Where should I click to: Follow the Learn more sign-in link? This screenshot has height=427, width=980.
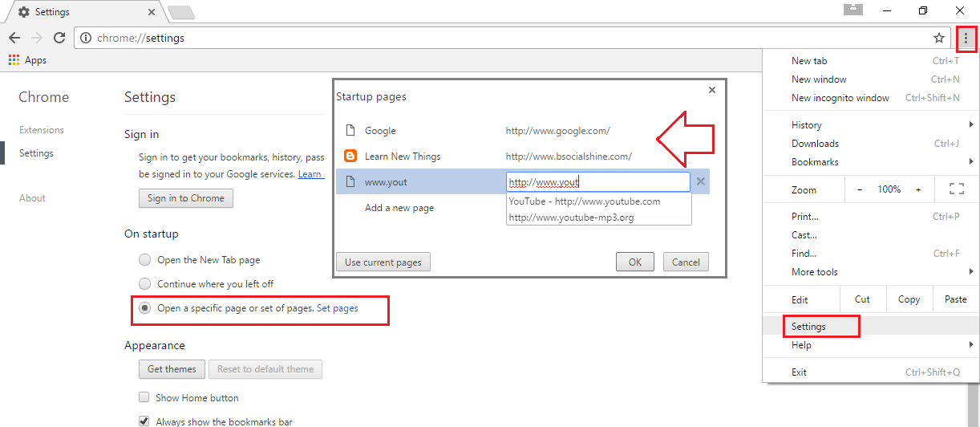[310, 174]
